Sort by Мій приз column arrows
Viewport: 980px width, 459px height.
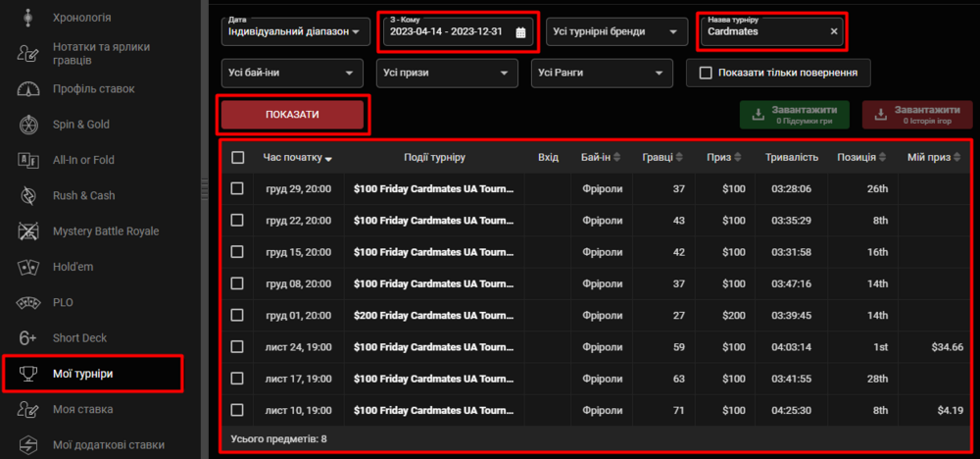click(x=956, y=158)
